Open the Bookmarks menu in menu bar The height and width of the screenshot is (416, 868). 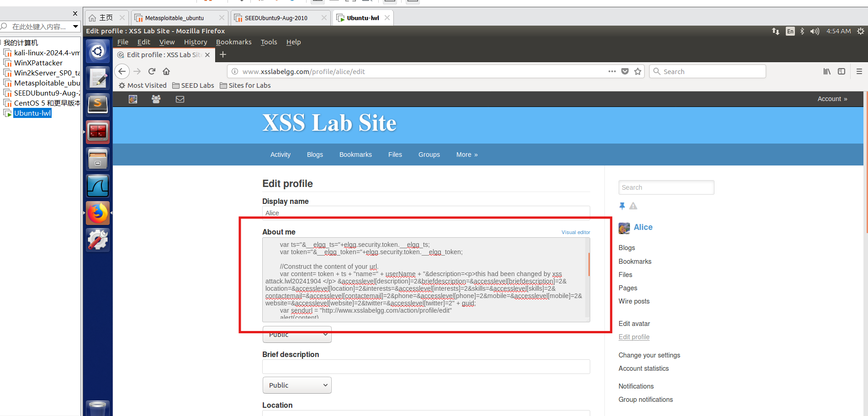[x=233, y=42]
